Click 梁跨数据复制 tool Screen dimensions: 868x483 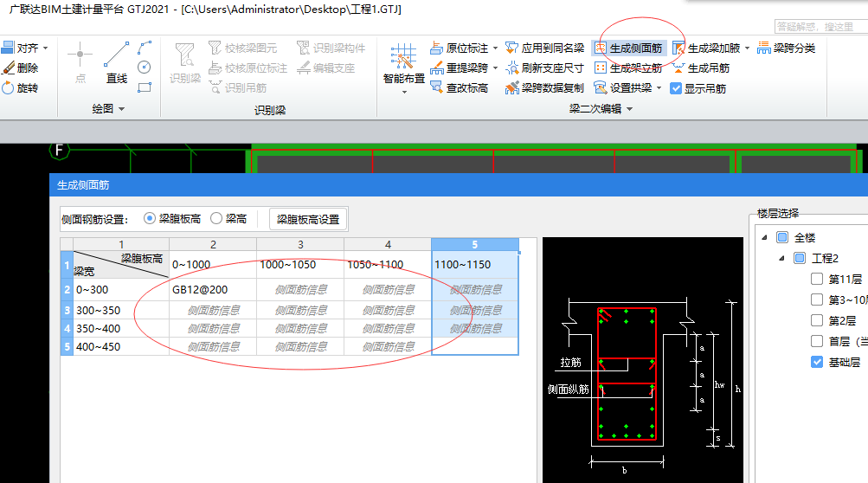pyautogui.click(x=544, y=88)
